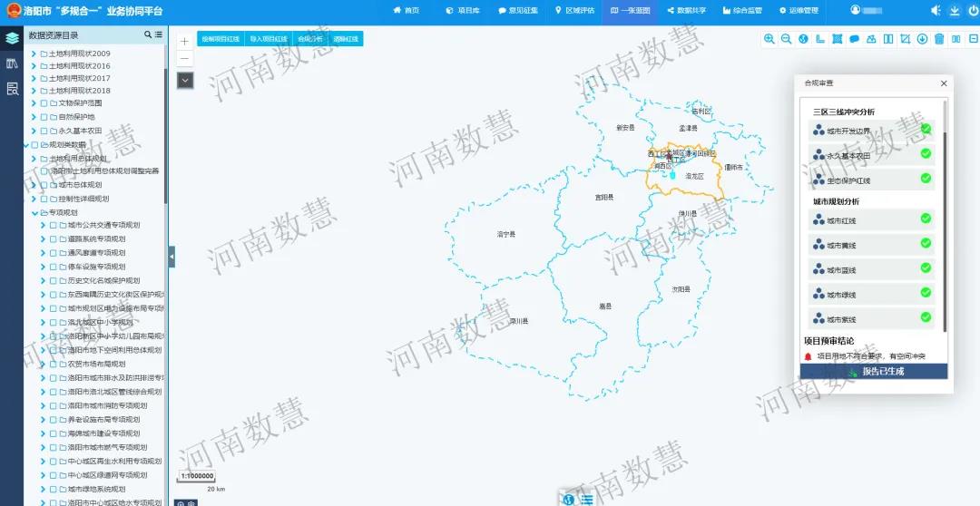Image resolution: width=980 pixels, height=506 pixels.
Task: Open the dropdown arrow button below zoom controls
Action: [184, 80]
